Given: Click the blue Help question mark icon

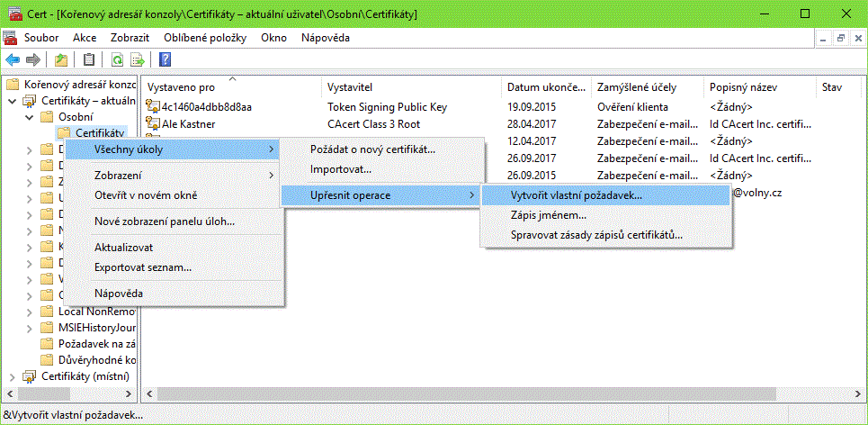Looking at the screenshot, I should (x=166, y=60).
